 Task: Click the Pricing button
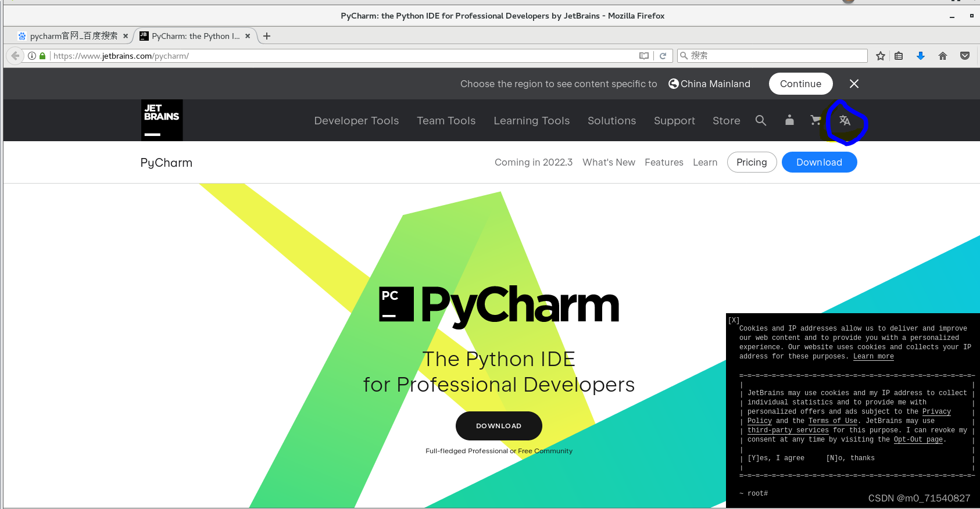tap(752, 162)
